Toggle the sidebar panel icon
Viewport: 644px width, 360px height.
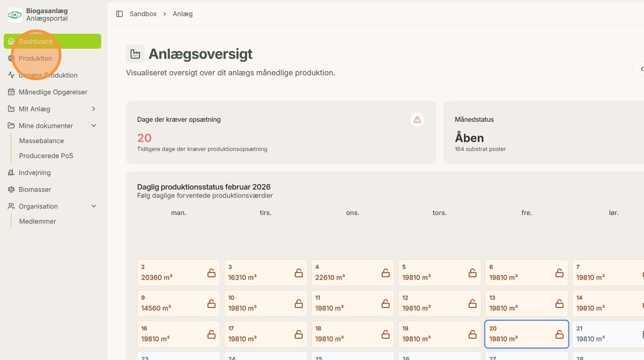click(120, 14)
